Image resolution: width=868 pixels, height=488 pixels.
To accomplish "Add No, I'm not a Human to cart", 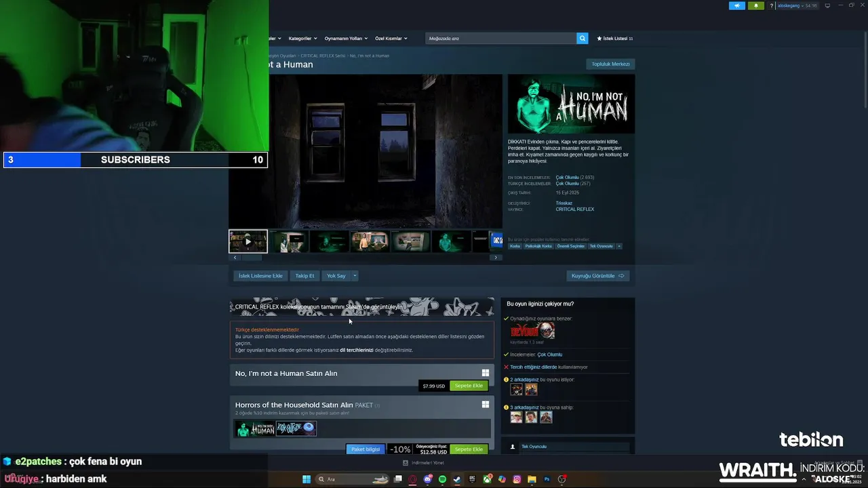I will click(x=469, y=386).
